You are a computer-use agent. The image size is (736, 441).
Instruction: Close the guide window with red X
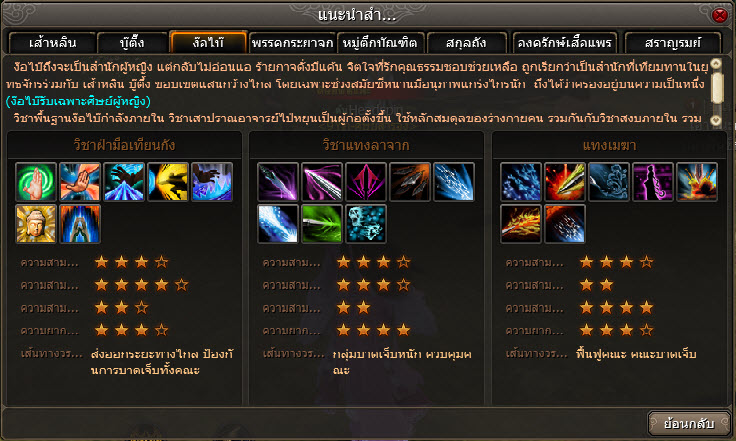720,15
